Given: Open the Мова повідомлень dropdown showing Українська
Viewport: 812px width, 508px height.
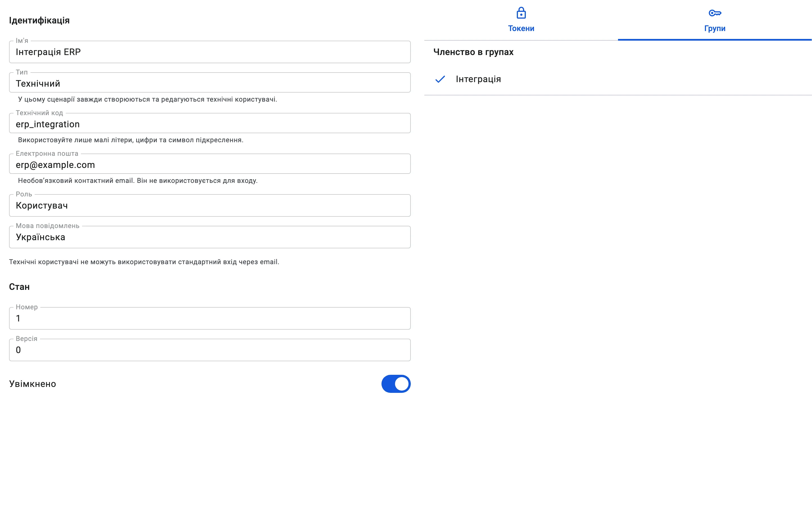Looking at the screenshot, I should [x=210, y=237].
